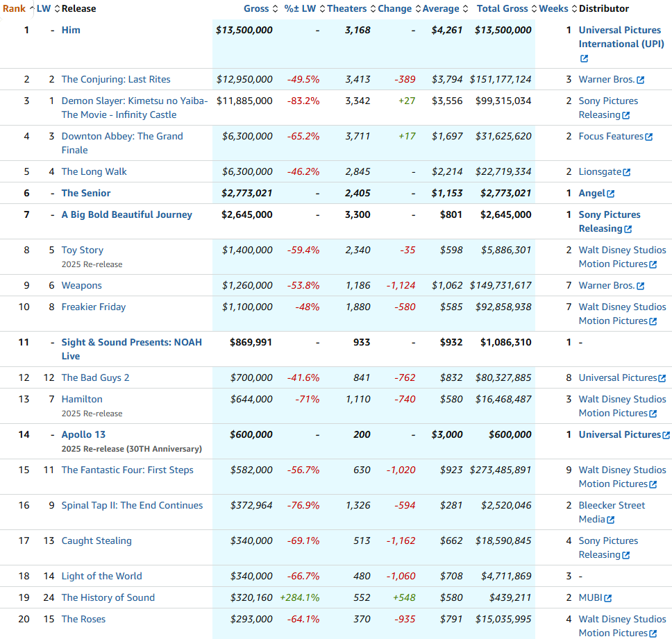Click external link icon in Apollo 13 row

click(666, 436)
